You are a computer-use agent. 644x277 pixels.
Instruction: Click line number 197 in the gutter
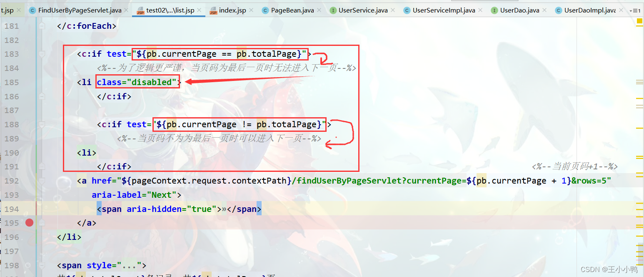(x=12, y=251)
